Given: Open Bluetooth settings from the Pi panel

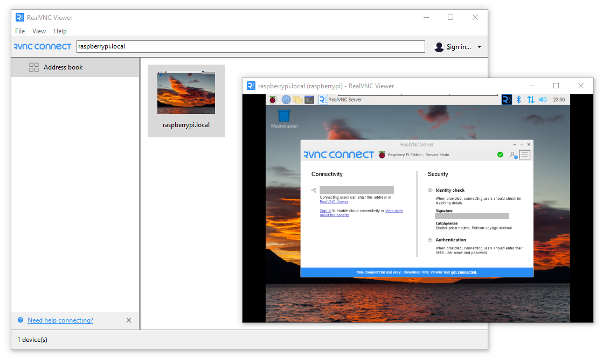Looking at the screenshot, I should point(518,99).
